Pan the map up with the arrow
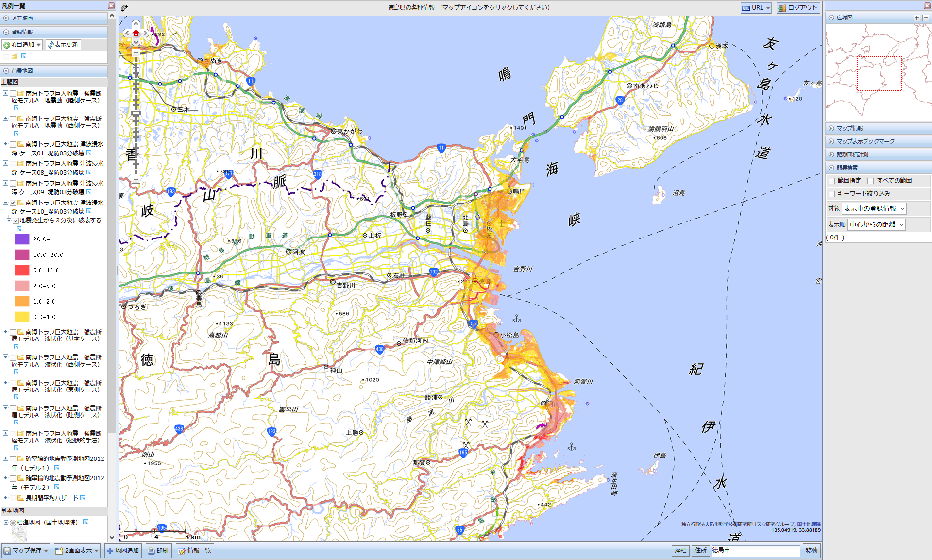 point(136,24)
